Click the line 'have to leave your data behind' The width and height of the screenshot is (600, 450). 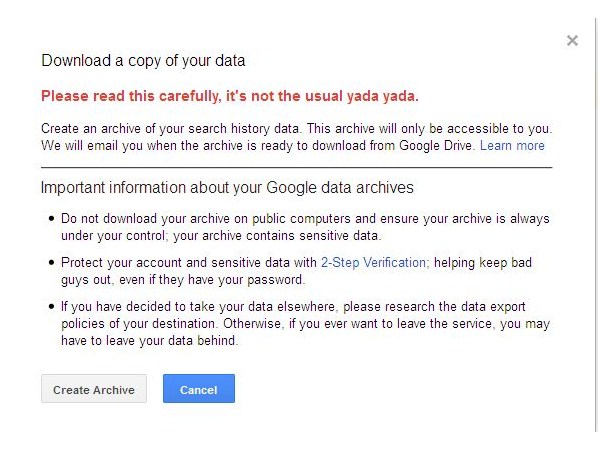click(x=149, y=340)
